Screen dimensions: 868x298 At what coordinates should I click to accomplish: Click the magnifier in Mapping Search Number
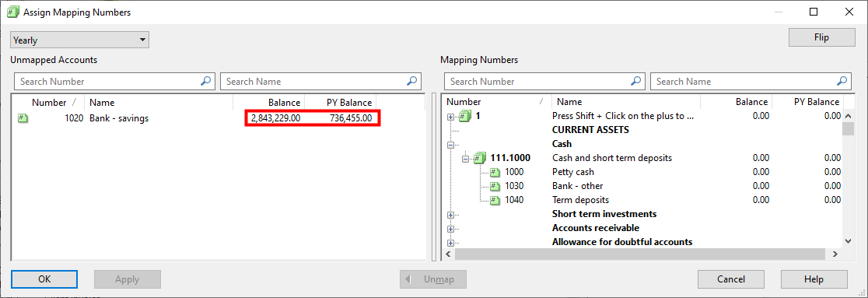pyautogui.click(x=635, y=82)
